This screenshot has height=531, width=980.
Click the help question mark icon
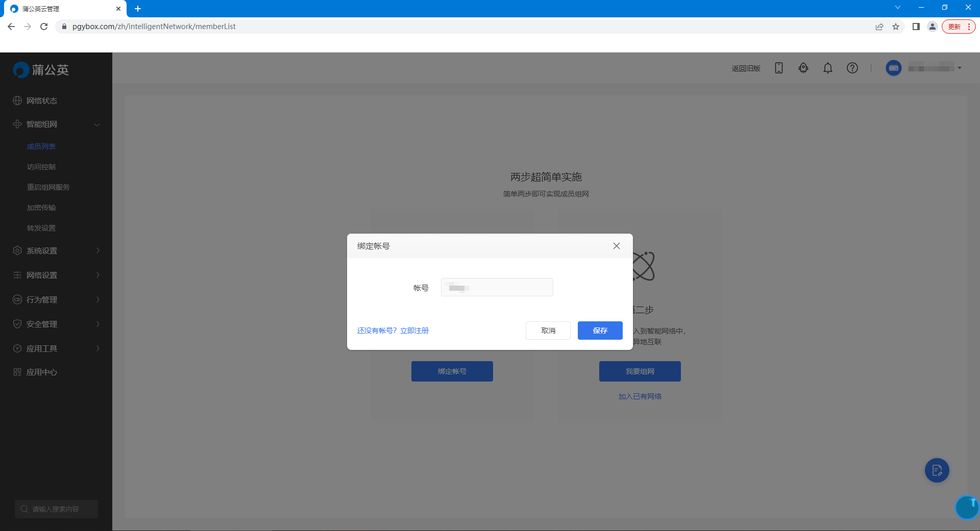(852, 68)
